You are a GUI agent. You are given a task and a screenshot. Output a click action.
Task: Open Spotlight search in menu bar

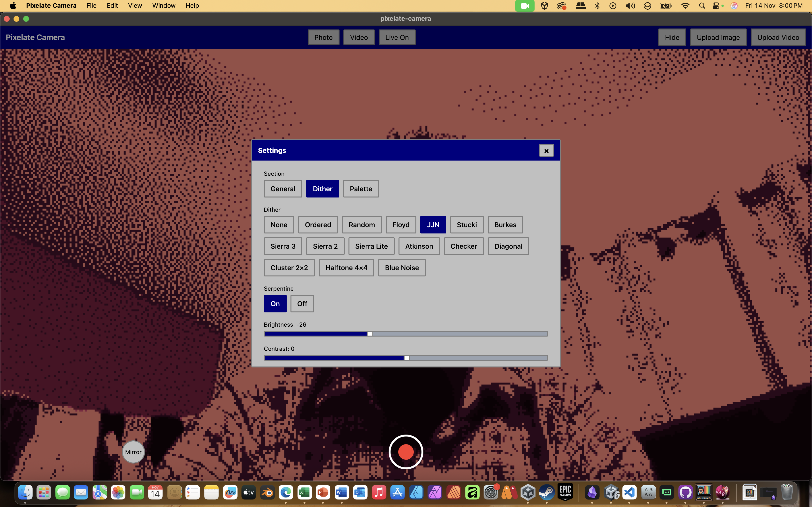pyautogui.click(x=702, y=6)
